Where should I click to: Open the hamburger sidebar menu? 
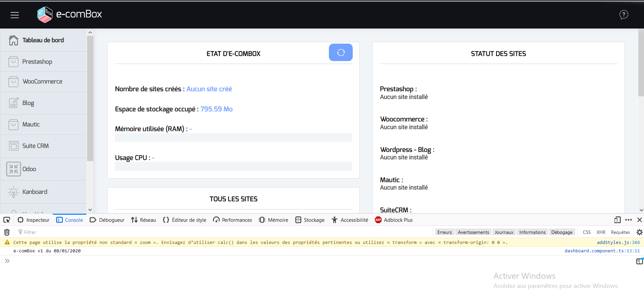[14, 15]
